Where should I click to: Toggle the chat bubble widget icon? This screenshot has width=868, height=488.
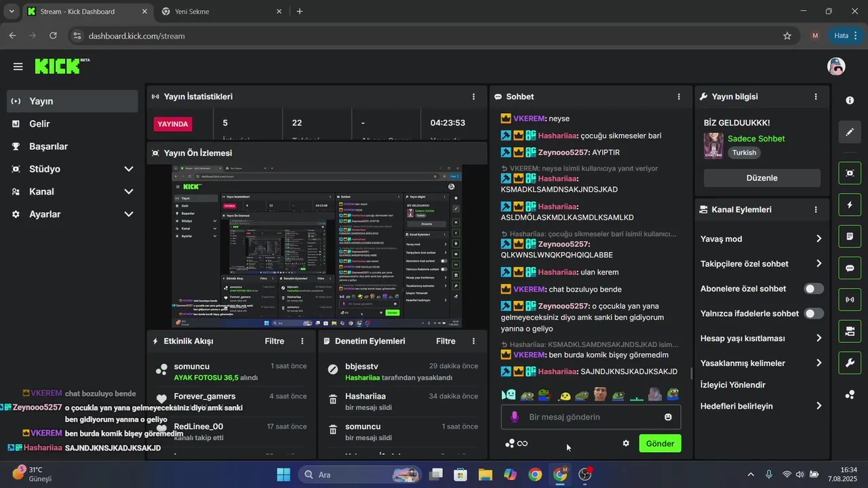pyautogui.click(x=850, y=268)
